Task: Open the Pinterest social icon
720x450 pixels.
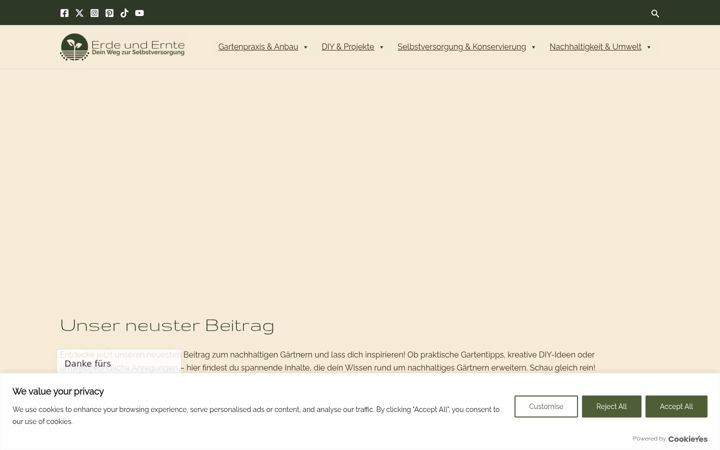Action: tap(109, 13)
